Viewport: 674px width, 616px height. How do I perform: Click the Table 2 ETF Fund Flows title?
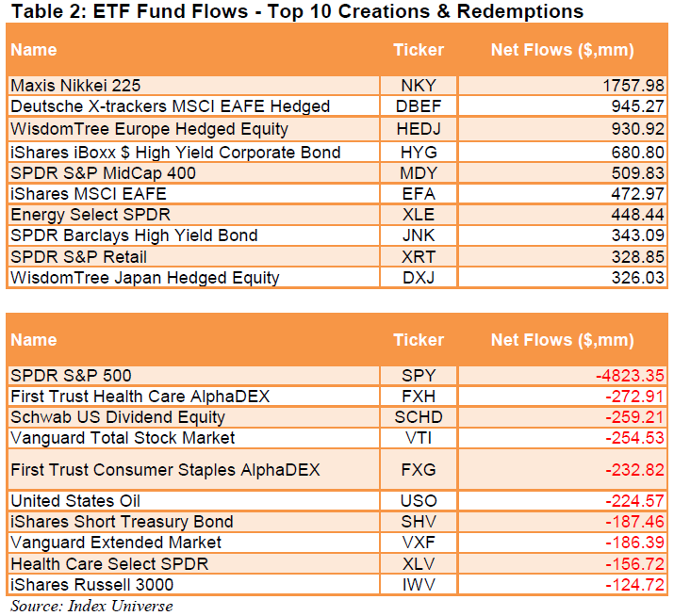[295, 11]
